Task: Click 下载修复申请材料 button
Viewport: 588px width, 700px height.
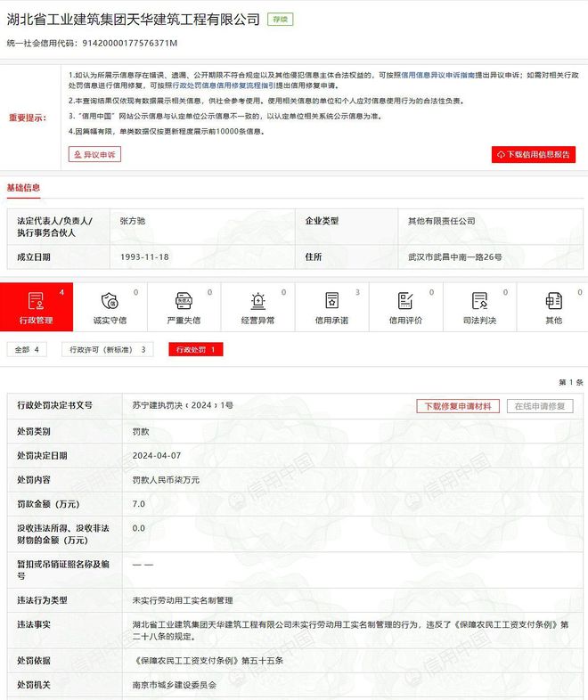Action: coord(458,406)
